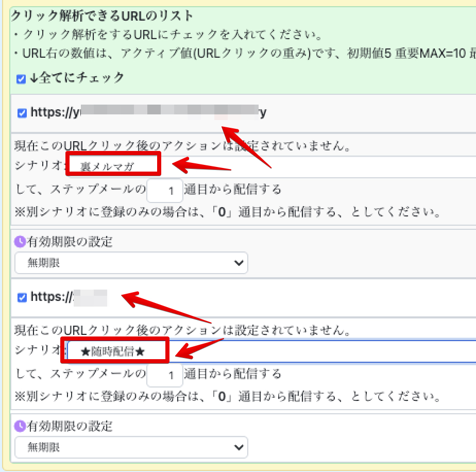The height and width of the screenshot is (472, 476).
Task: Open the second 無期限 expiry dropdown at bottom
Action: click(131, 447)
